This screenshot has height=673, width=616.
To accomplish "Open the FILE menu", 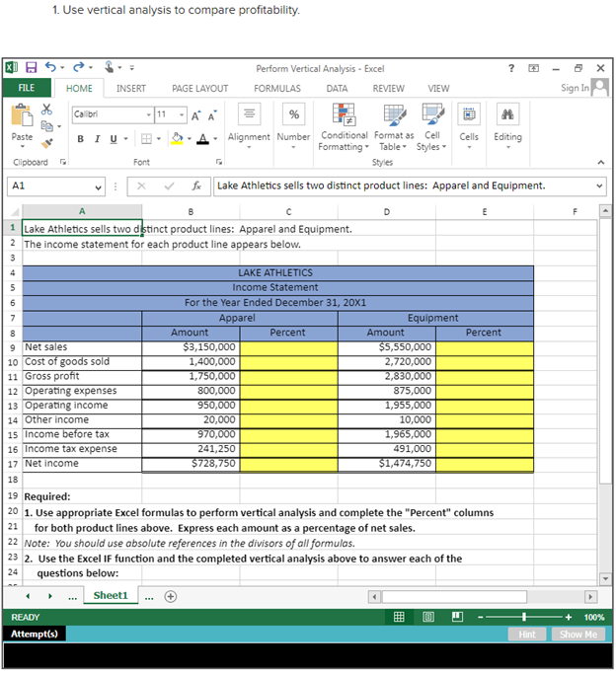I will tap(27, 88).
